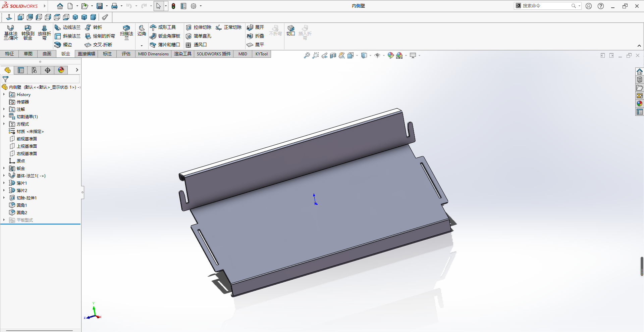Switch to the 曲面 ribbon tab

pyautogui.click(x=47, y=54)
